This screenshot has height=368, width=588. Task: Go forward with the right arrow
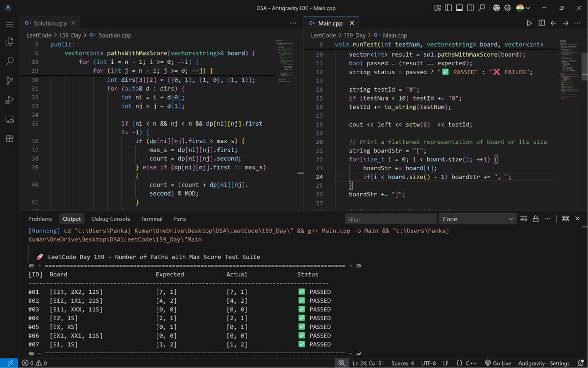point(565,23)
